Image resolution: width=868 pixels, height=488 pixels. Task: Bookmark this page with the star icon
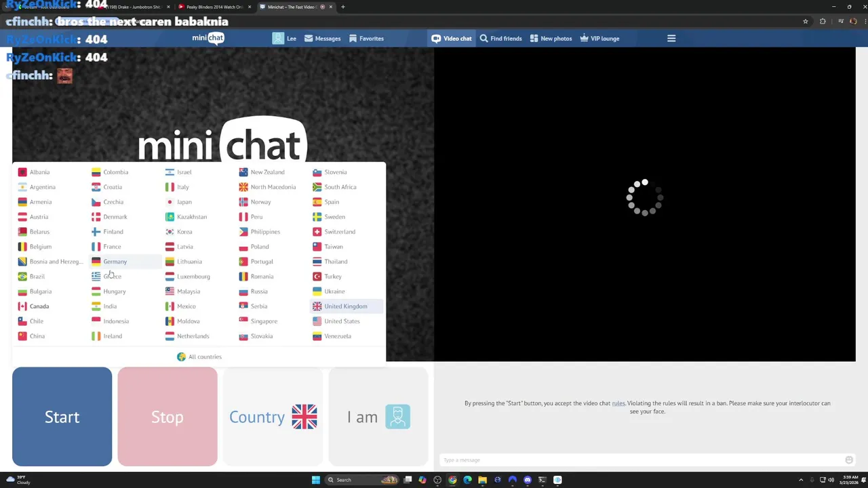tap(806, 22)
